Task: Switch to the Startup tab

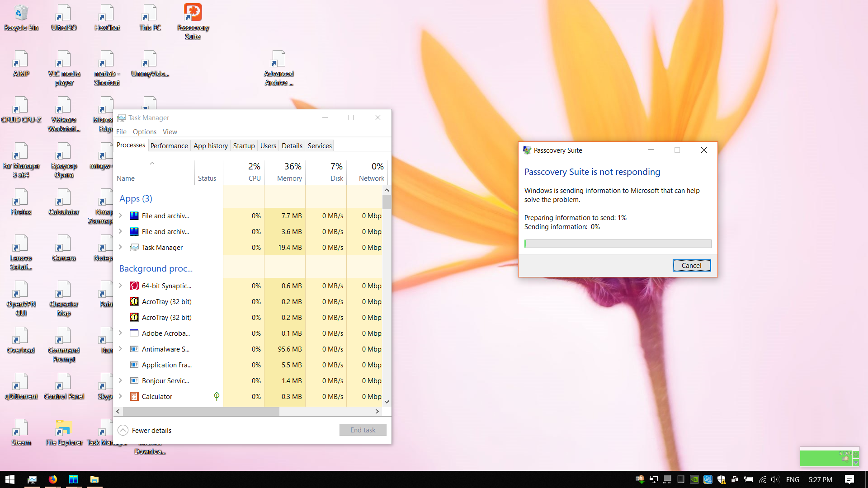Action: 244,145
